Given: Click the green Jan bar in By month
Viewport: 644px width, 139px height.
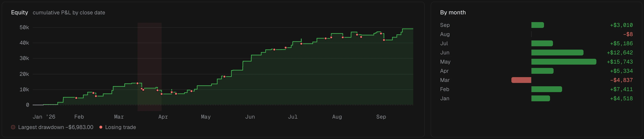Looking at the screenshot, I should pos(540,98).
